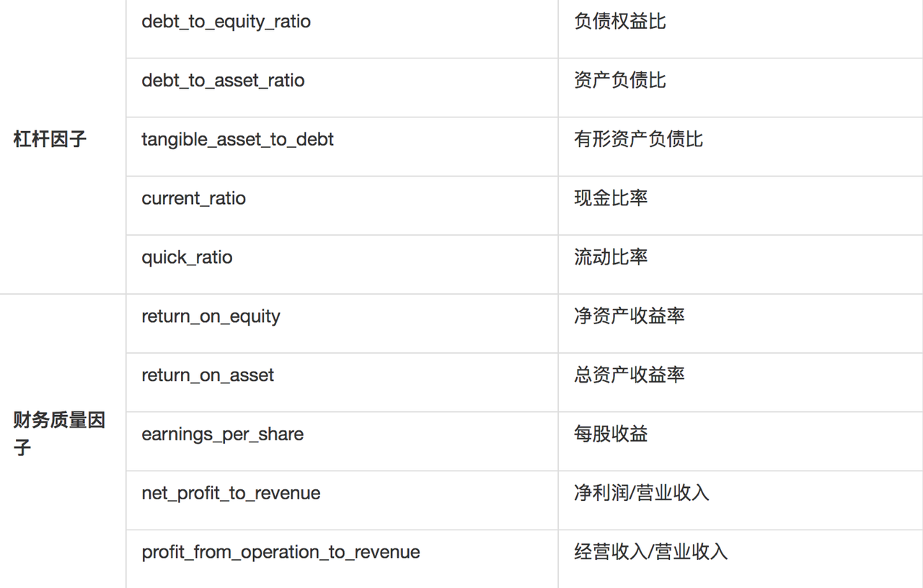Click the 财务质量因子 category header

click(59, 434)
